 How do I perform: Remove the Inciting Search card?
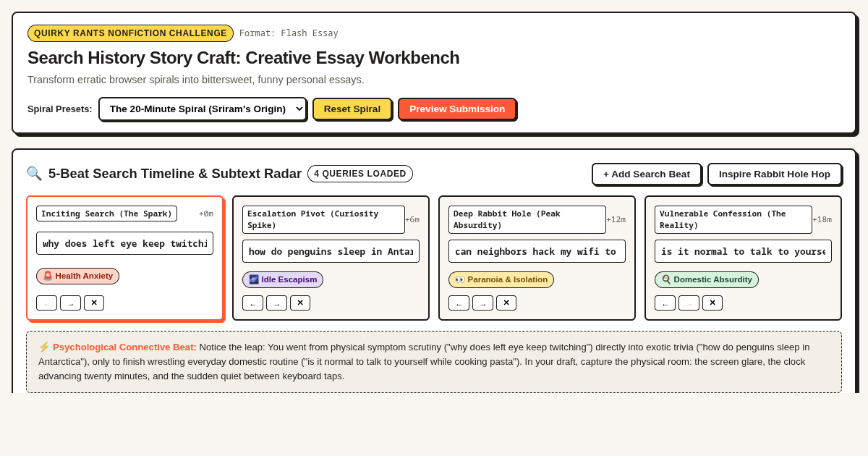[94, 303]
